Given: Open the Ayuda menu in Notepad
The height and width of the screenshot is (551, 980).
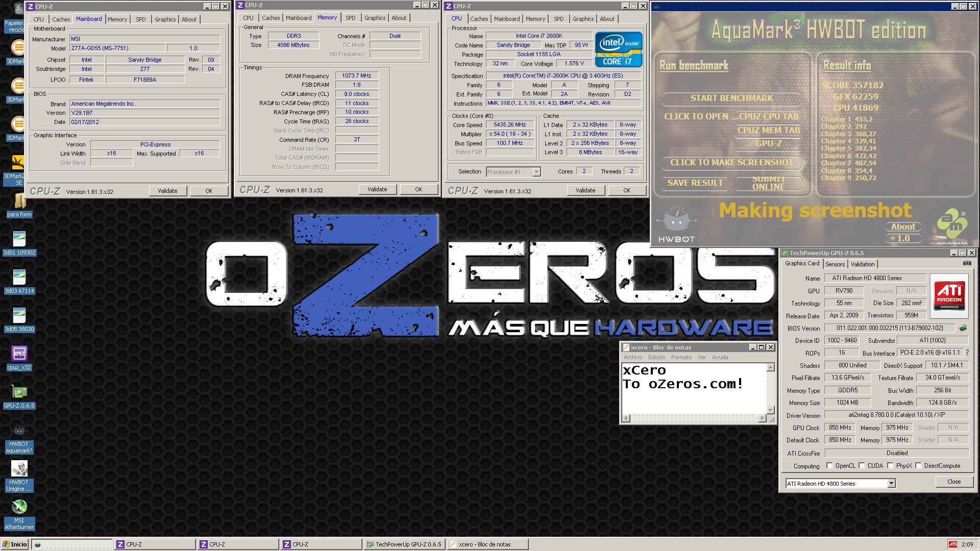Looking at the screenshot, I should pyautogui.click(x=720, y=357).
